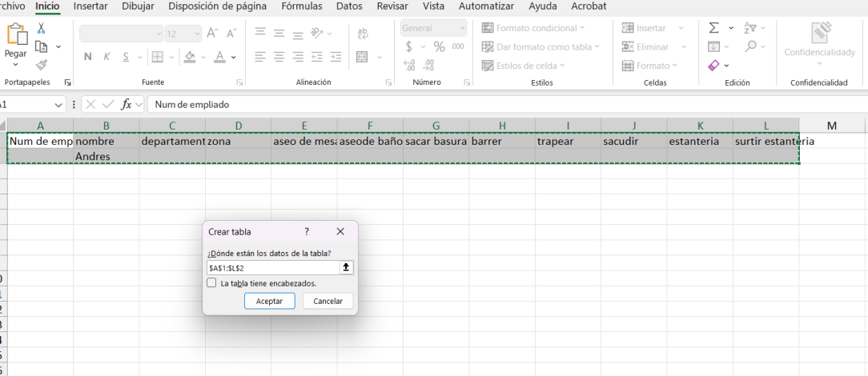Click the table data range input field
The height and width of the screenshot is (376, 868).
(x=272, y=267)
